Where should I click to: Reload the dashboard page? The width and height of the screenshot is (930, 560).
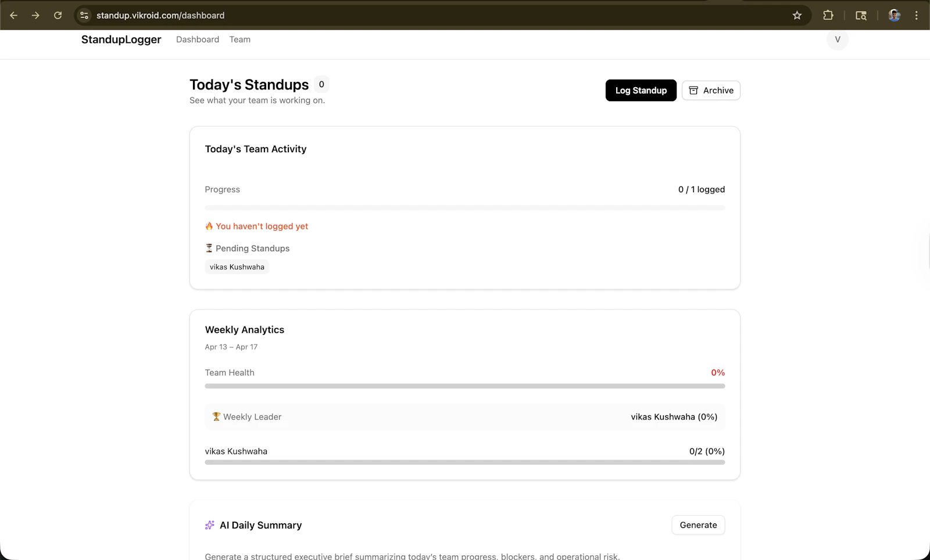click(x=58, y=15)
